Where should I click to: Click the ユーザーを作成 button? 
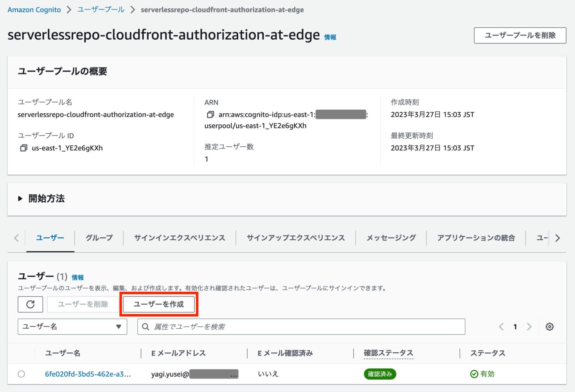[159, 304]
